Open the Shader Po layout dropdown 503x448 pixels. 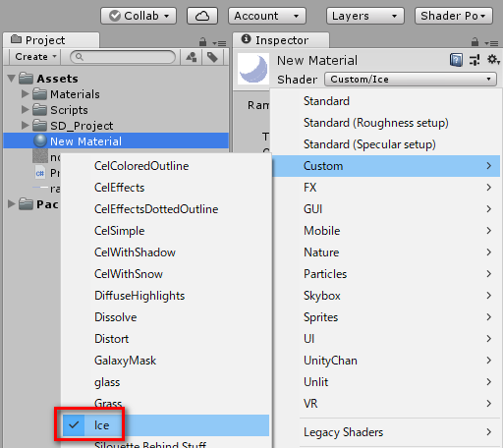[454, 16]
